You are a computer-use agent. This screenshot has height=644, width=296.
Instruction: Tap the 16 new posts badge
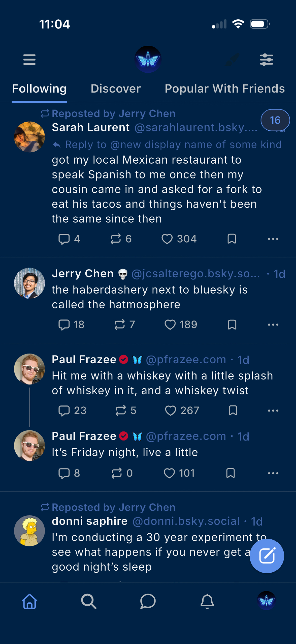(275, 120)
